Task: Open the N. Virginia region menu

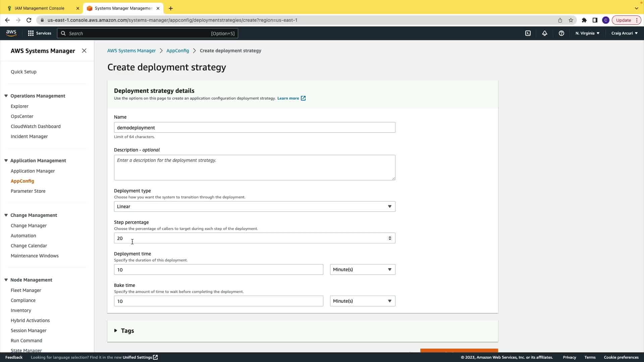Action: [587, 33]
